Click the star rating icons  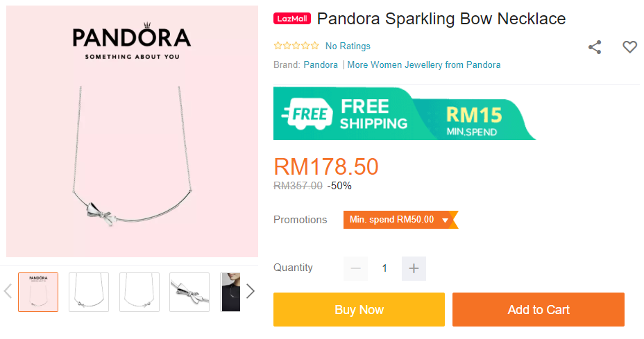[x=296, y=46]
